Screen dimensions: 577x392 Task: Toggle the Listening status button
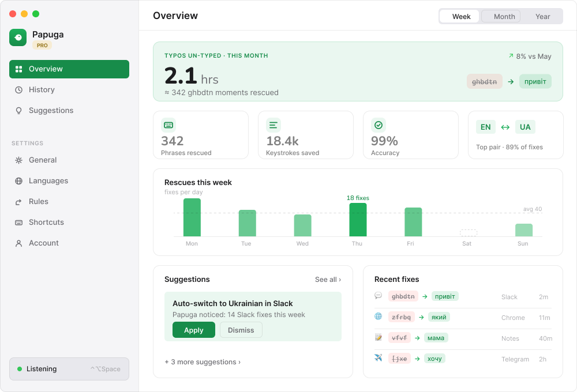pyautogui.click(x=69, y=369)
